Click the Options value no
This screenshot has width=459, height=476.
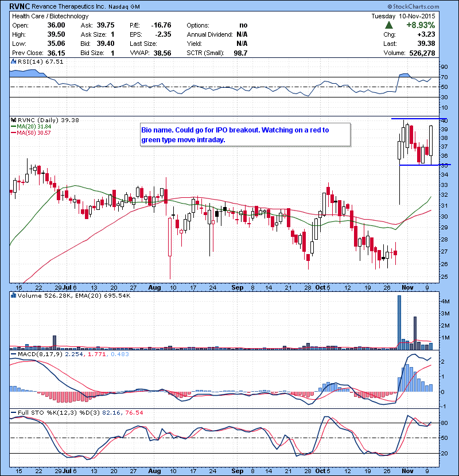click(243, 25)
